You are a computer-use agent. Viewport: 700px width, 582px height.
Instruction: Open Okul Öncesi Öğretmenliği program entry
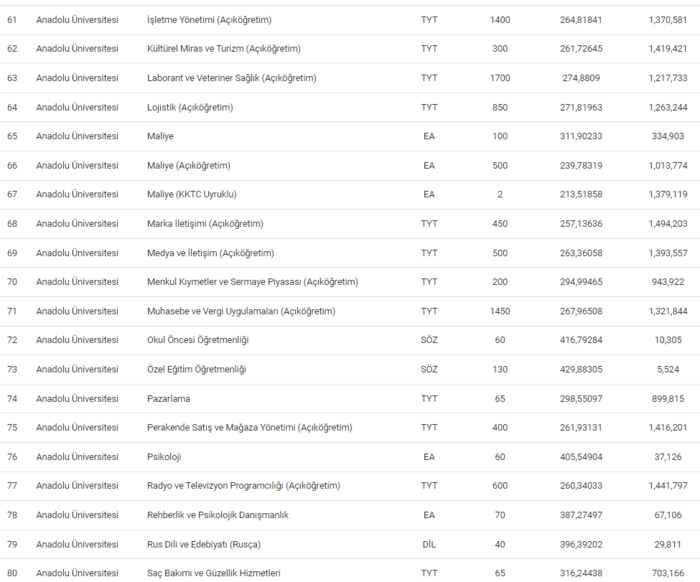(x=197, y=340)
